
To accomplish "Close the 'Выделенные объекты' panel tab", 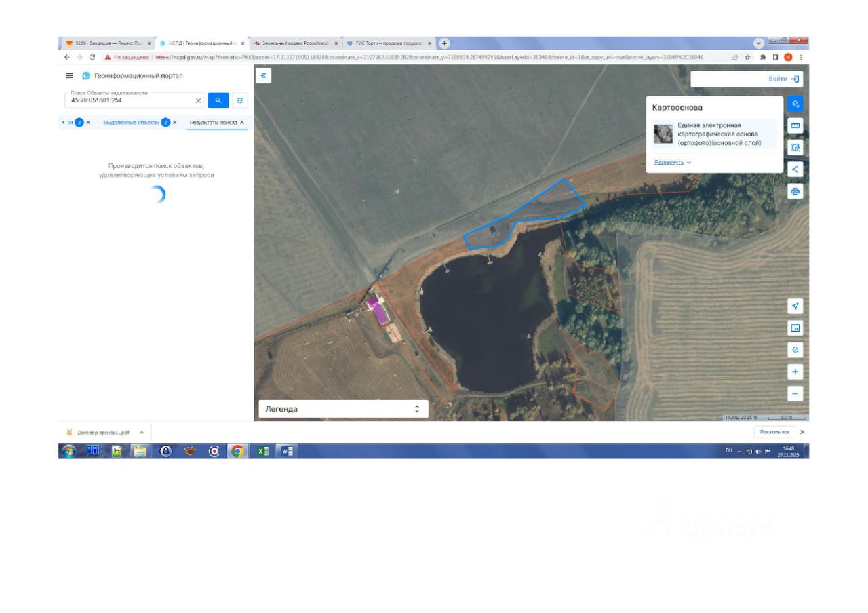I will click(x=175, y=123).
